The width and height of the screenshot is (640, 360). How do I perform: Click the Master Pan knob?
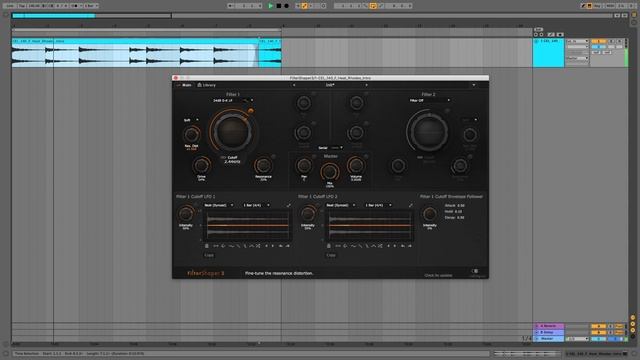click(x=304, y=166)
